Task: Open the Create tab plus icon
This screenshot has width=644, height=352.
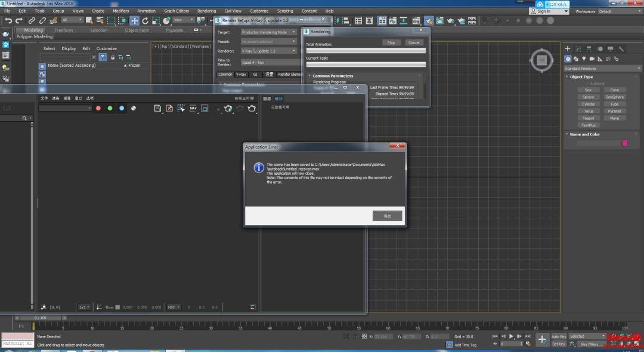Action: [x=567, y=49]
